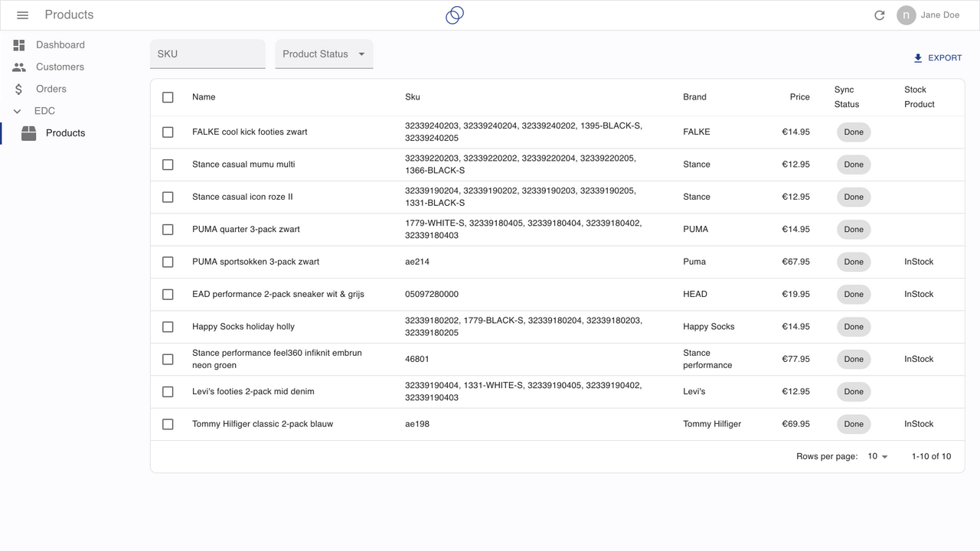This screenshot has height=551, width=980.
Task: Click the Products box icon in the sidebar
Action: 28,133
